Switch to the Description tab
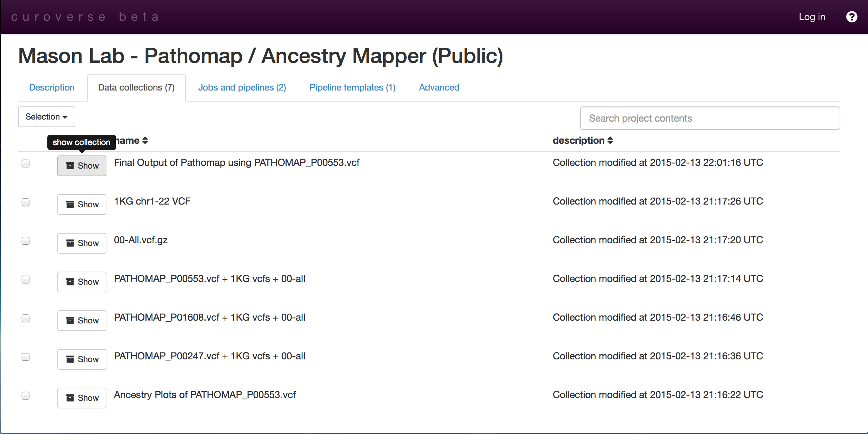Image resolution: width=868 pixels, height=434 pixels. coord(52,87)
